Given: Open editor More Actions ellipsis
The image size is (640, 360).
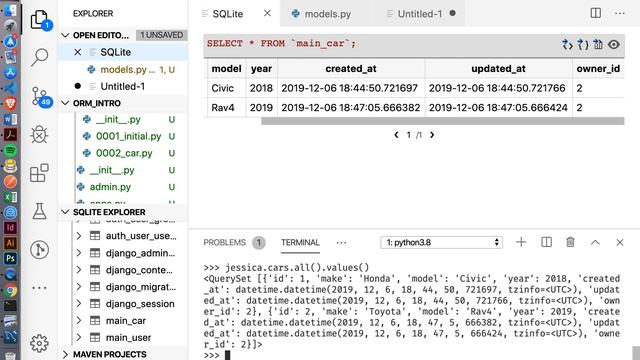Looking at the screenshot, I should click(620, 13).
